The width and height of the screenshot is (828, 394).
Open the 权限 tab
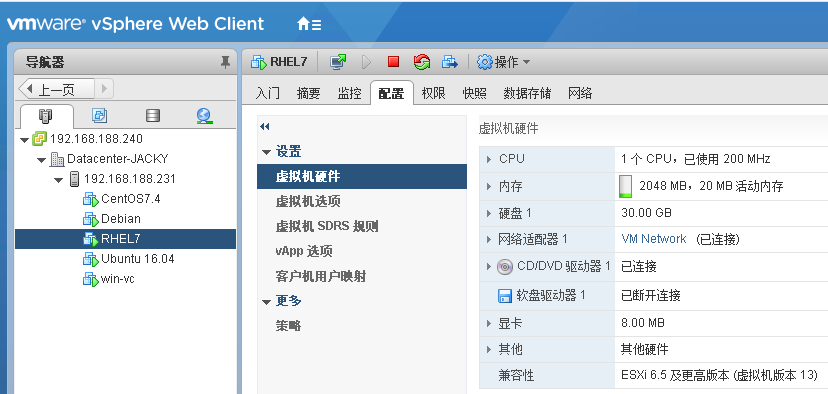pyautogui.click(x=434, y=93)
